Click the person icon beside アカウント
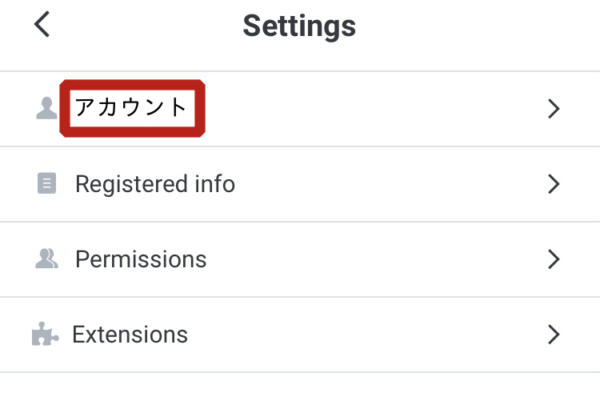Viewport: 600px width, 405px height. click(x=47, y=108)
